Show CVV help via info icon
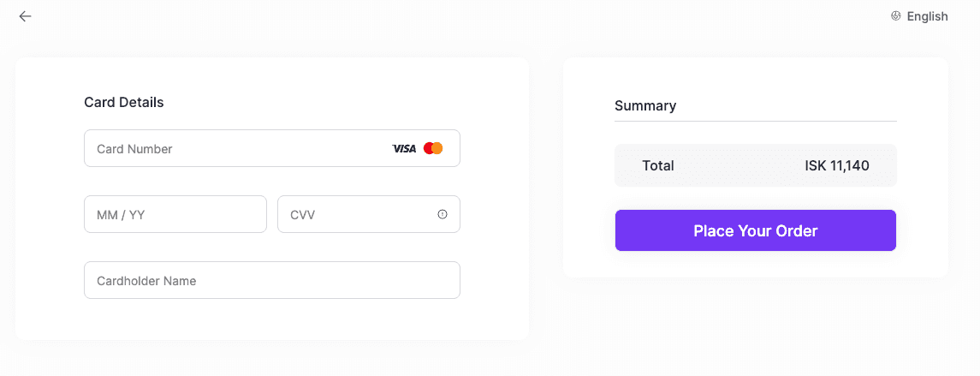 pos(442,215)
